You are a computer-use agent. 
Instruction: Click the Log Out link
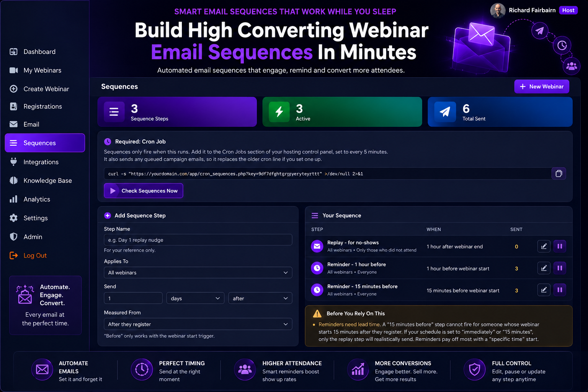point(35,255)
